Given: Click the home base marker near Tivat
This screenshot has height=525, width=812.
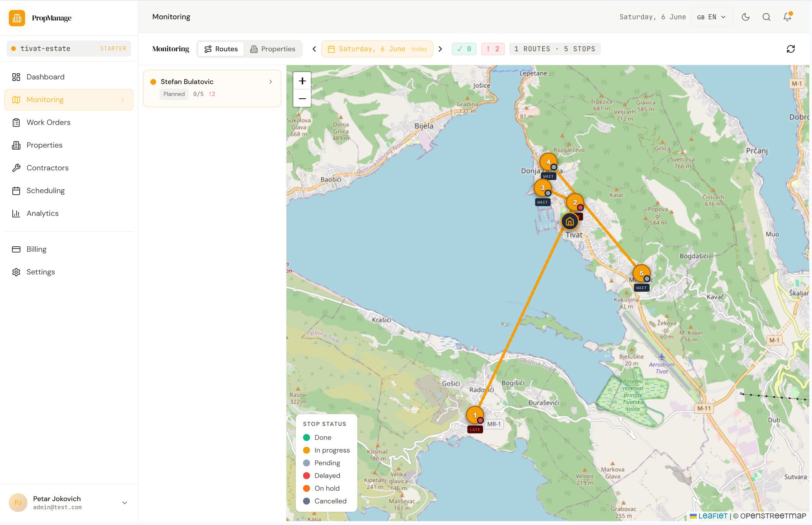Looking at the screenshot, I should pos(570,222).
